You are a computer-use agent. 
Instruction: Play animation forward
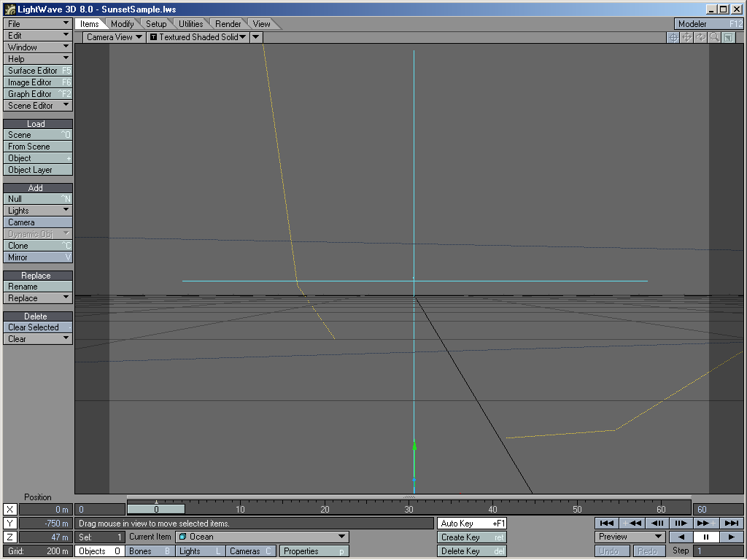click(x=731, y=537)
